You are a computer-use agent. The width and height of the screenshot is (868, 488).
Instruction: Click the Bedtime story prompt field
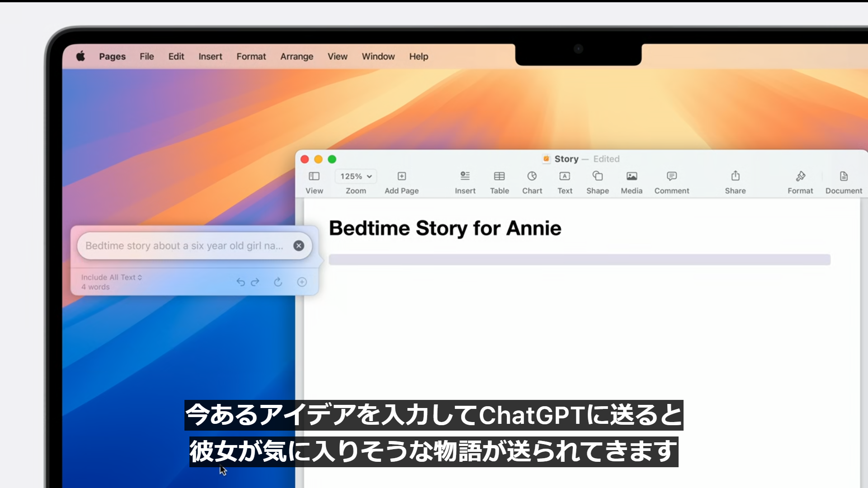184,246
